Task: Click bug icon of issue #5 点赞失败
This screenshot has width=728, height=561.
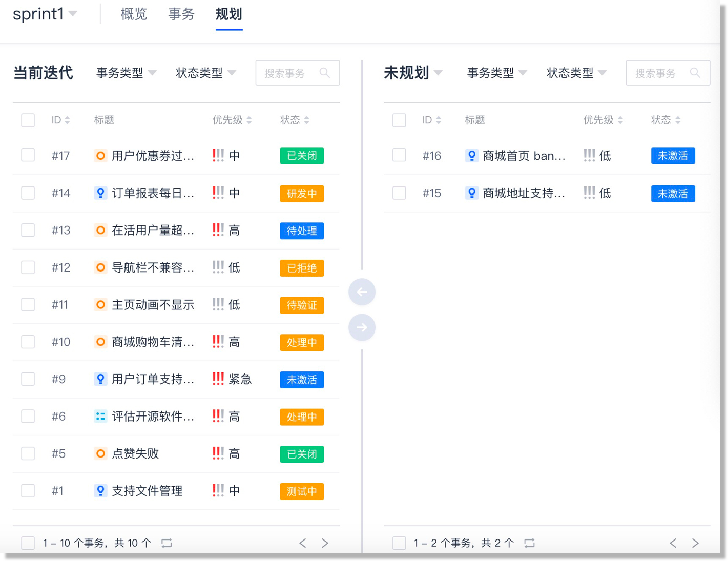Action: (101, 453)
